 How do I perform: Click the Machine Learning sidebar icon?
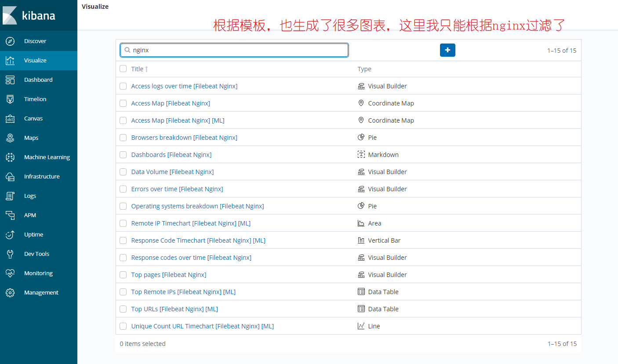pos(10,157)
